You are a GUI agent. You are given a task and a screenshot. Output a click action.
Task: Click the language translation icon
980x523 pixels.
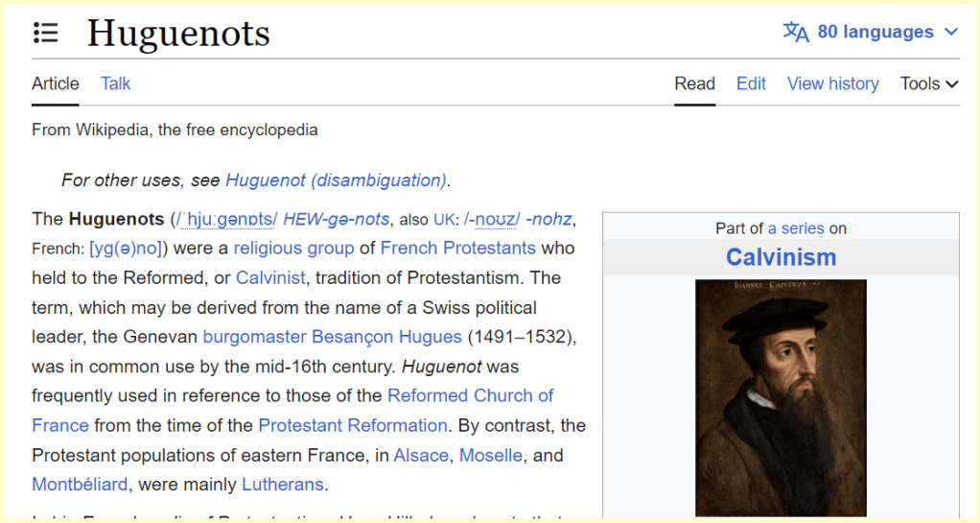[x=796, y=33]
